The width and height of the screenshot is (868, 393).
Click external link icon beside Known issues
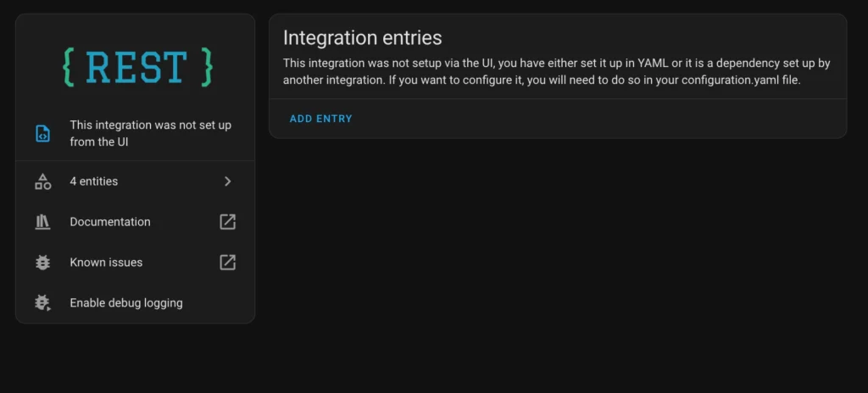pos(227,263)
